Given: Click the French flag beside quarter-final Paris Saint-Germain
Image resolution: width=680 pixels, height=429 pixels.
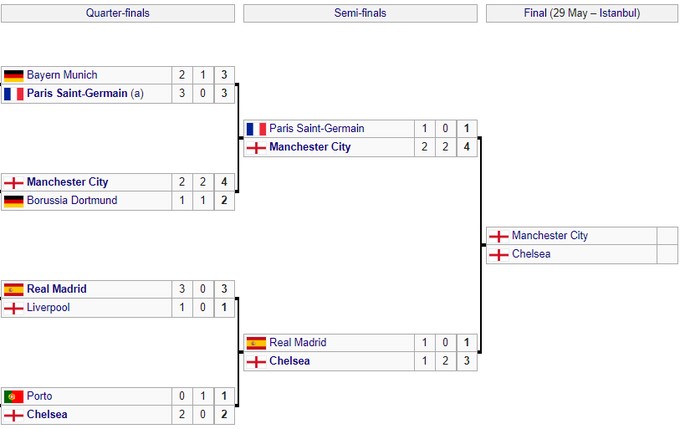Looking at the screenshot, I should (x=14, y=94).
